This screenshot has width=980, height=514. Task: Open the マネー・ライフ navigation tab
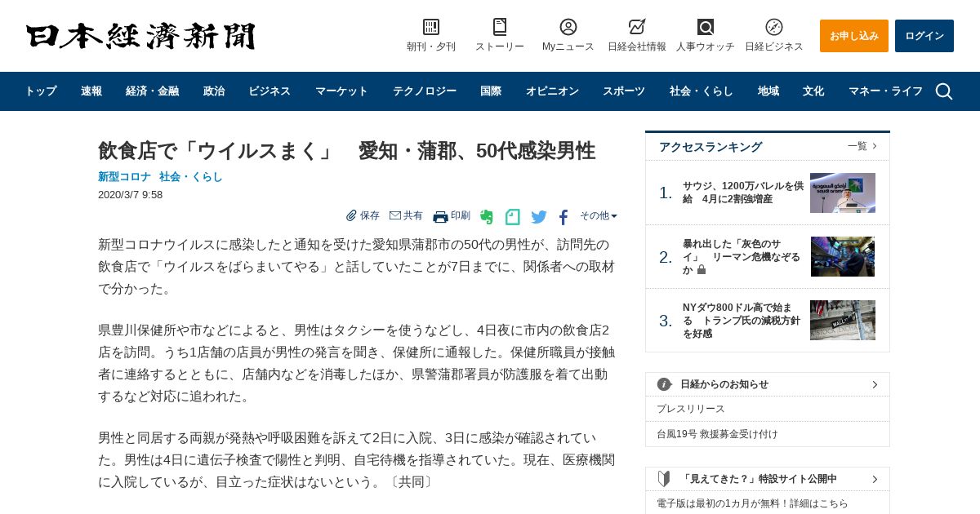tap(885, 91)
